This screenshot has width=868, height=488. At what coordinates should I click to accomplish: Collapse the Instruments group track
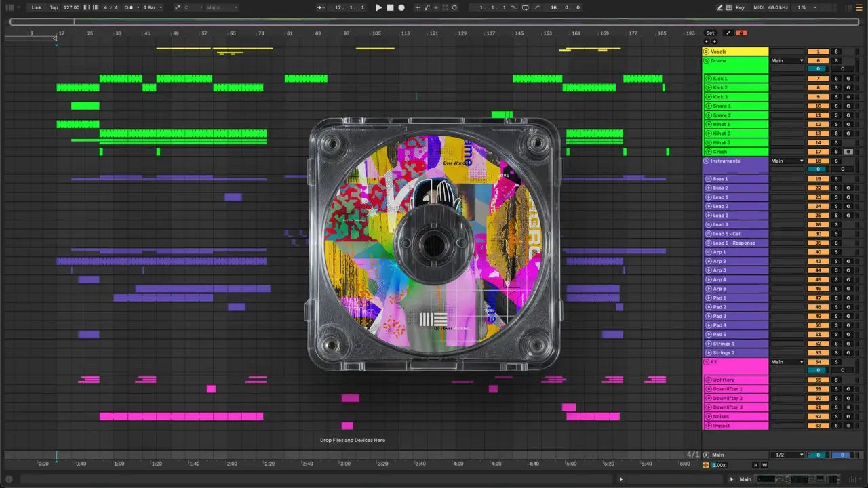click(x=706, y=161)
